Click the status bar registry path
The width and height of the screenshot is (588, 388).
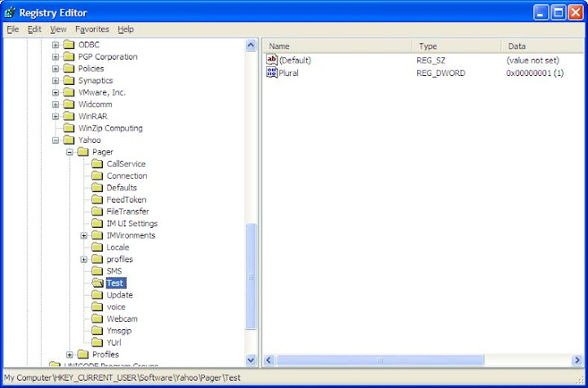122,377
